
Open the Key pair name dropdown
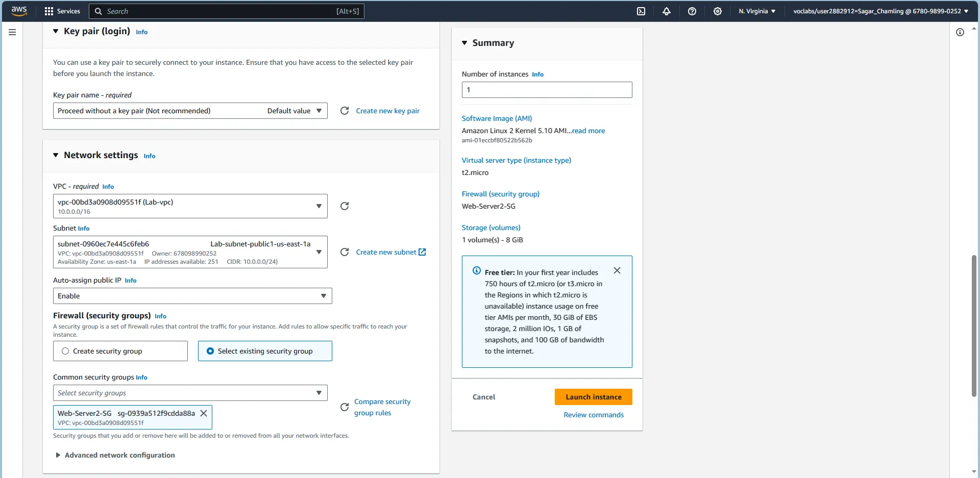click(x=190, y=111)
